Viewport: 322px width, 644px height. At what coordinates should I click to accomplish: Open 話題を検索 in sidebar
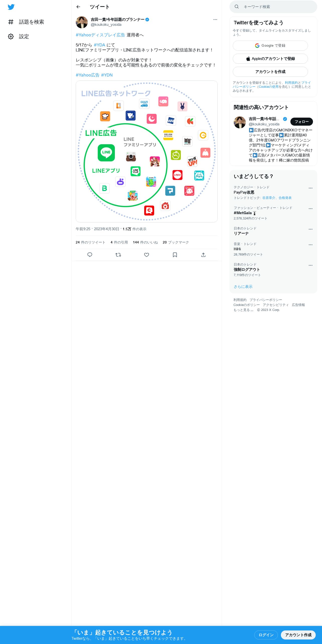tap(26, 22)
